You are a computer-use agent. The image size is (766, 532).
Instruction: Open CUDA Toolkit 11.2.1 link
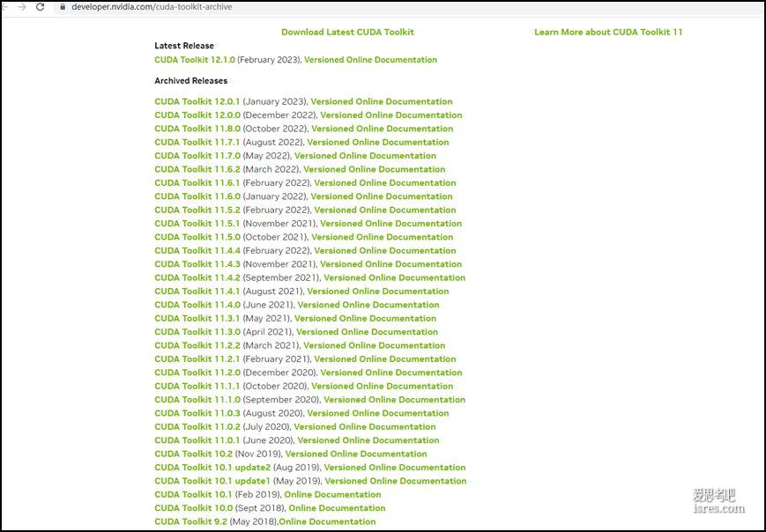click(197, 359)
